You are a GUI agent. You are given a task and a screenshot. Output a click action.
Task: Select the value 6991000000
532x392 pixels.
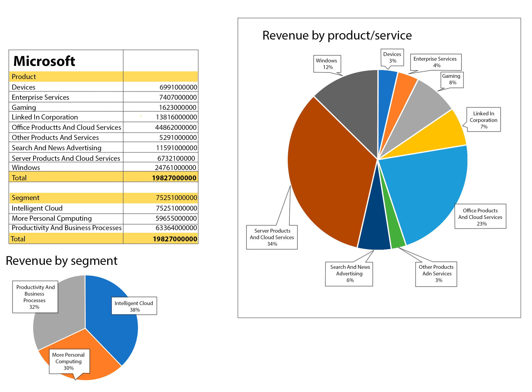(178, 87)
